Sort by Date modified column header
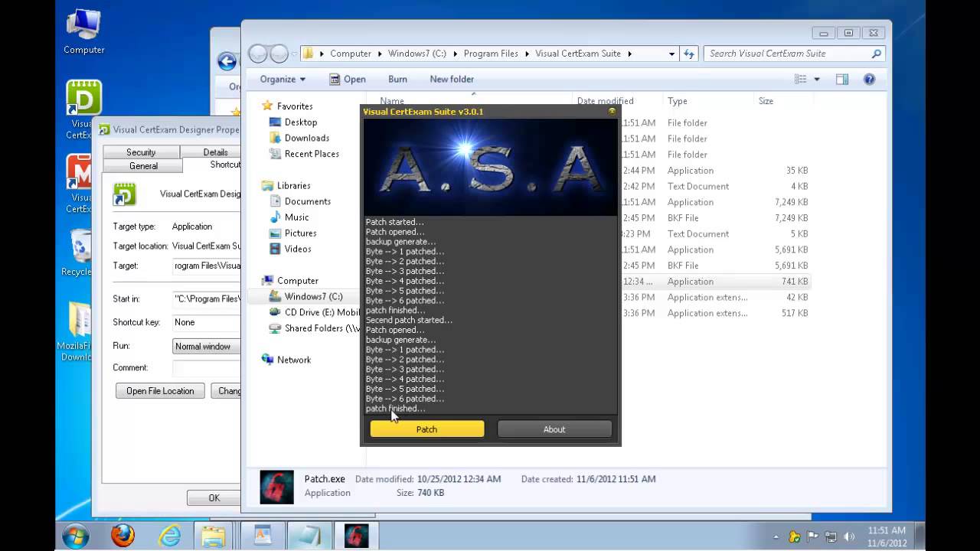The height and width of the screenshot is (551, 980). 605,101
